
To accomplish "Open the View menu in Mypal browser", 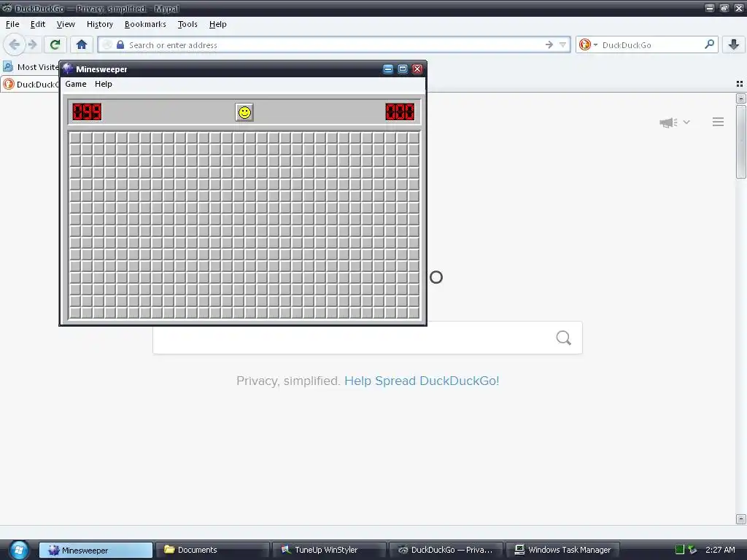I will click(x=66, y=24).
